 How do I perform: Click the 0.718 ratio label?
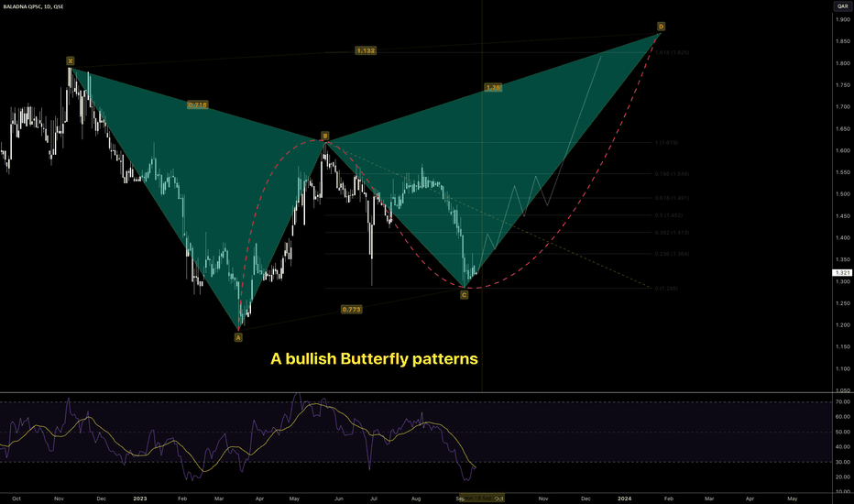pos(197,104)
